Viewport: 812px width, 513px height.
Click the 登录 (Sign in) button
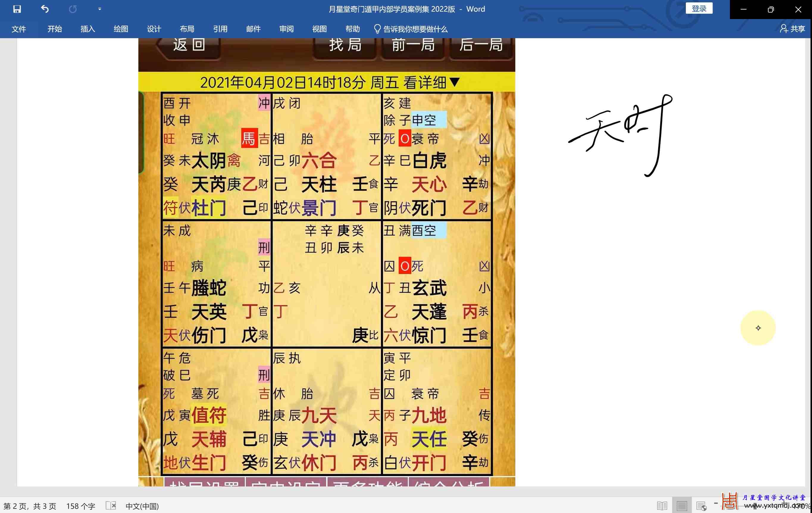(699, 8)
